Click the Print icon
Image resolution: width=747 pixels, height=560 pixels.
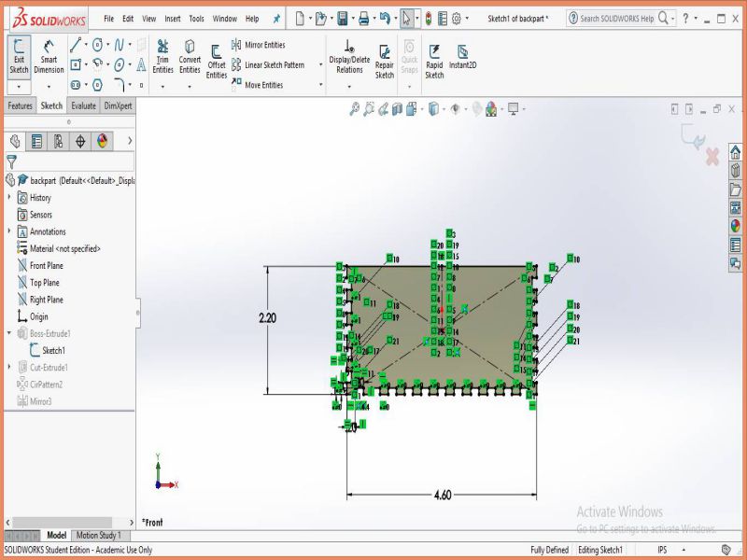click(x=364, y=19)
